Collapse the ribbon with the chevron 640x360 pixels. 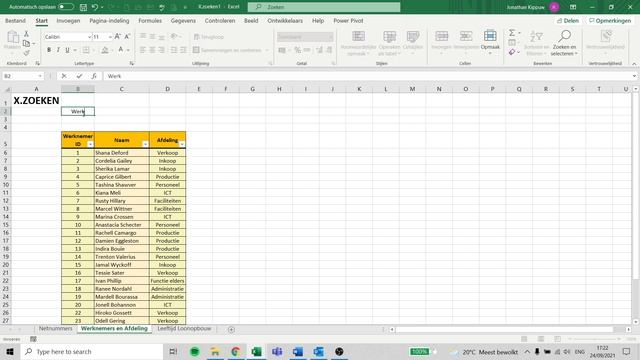point(634,64)
